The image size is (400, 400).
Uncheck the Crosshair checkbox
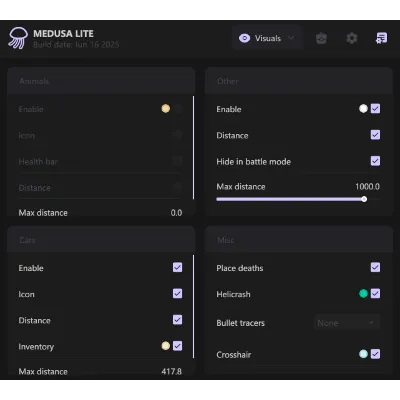[375, 354]
